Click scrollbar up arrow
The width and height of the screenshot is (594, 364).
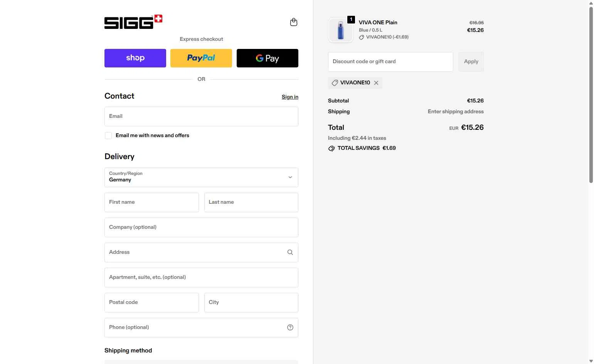(x=591, y=3)
